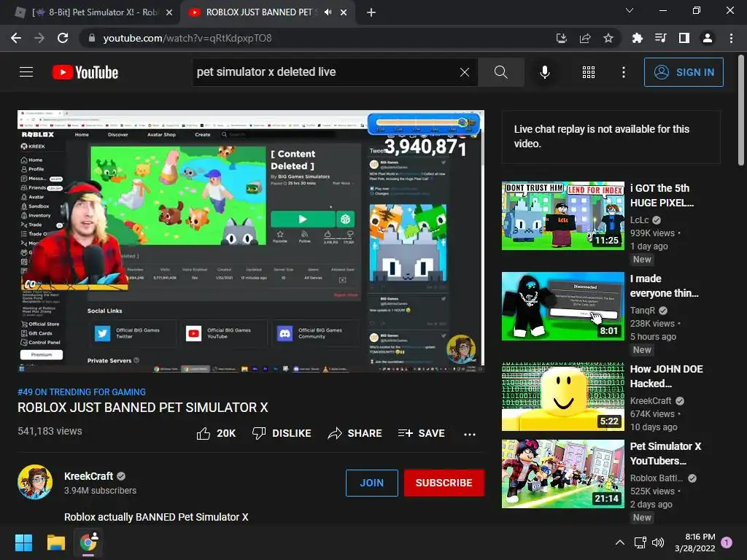
Task: Show hidden system tray icons
Action: tap(620, 542)
